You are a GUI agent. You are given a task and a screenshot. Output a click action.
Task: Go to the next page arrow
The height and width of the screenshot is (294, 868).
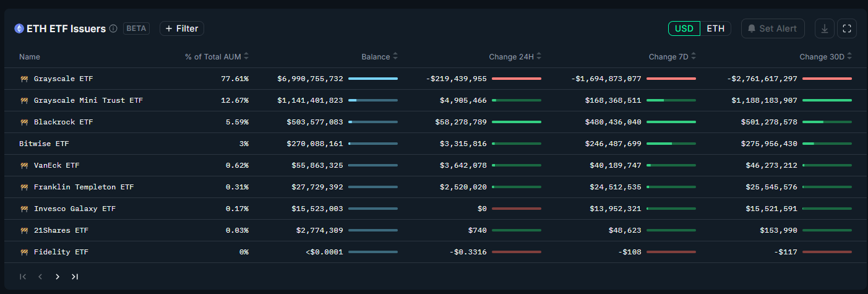[x=58, y=277]
